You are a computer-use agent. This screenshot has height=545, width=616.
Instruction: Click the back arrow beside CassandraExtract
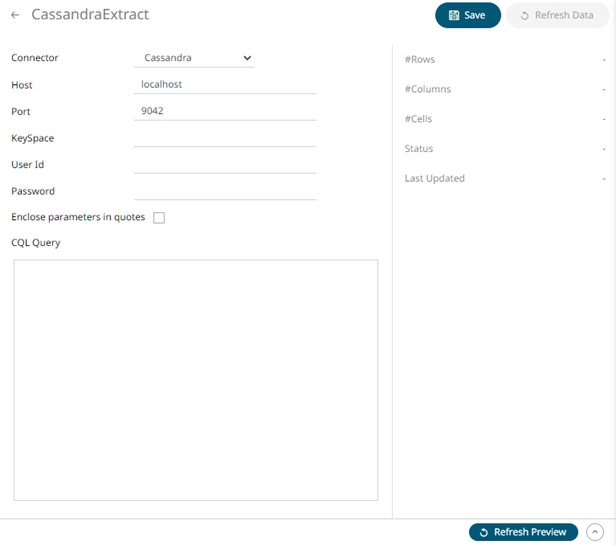click(x=15, y=16)
